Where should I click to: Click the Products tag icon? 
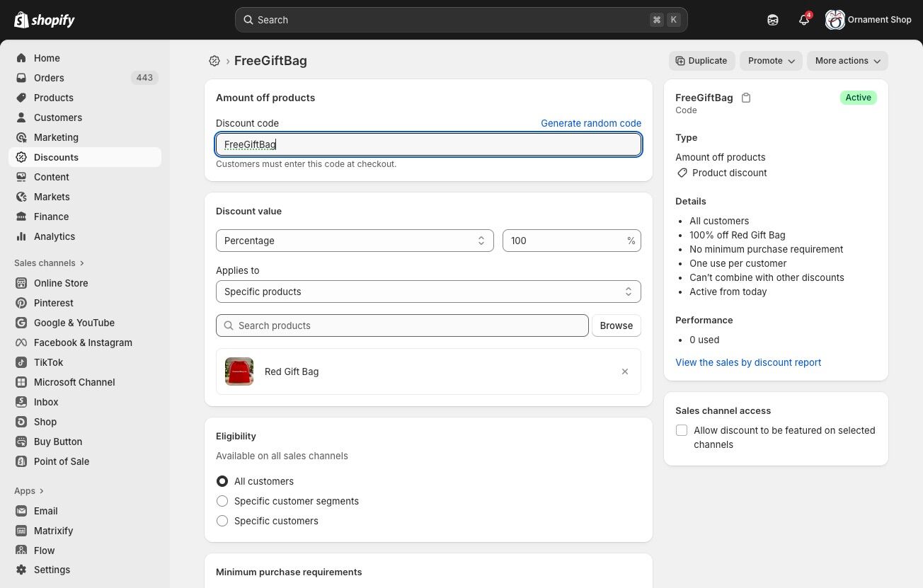click(21, 98)
